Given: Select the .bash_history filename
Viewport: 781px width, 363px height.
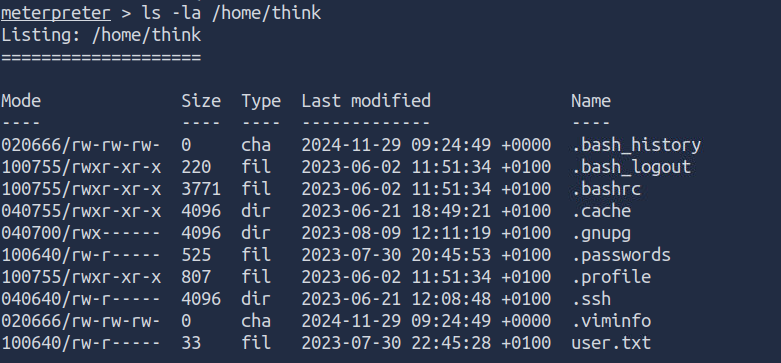Looking at the screenshot, I should [636, 145].
